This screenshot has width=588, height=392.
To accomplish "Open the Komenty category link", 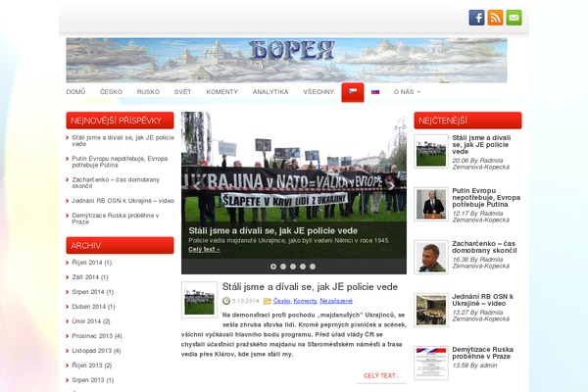I will [x=305, y=301].
